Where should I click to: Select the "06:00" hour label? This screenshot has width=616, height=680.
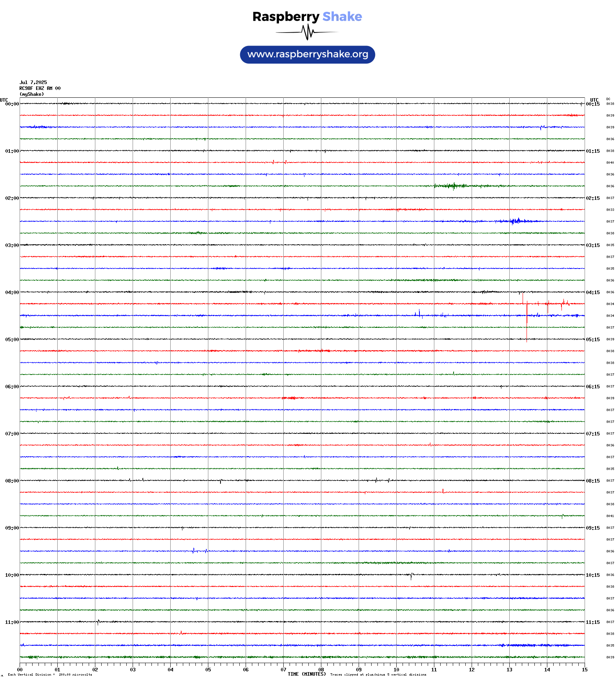pyautogui.click(x=12, y=387)
